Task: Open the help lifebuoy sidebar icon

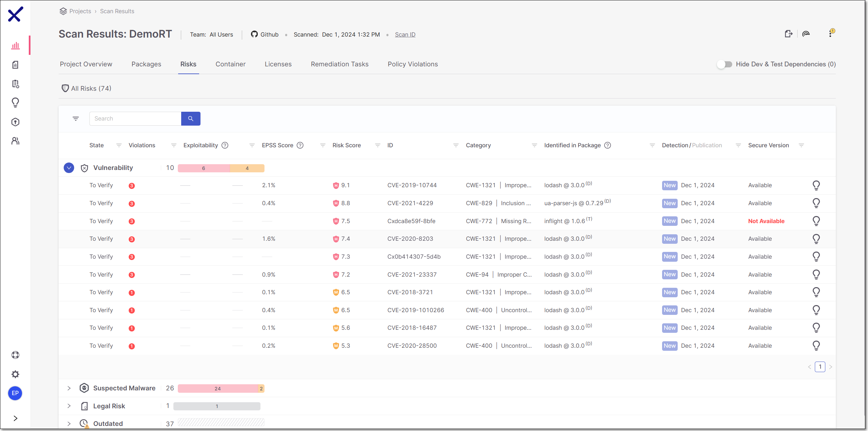Action: 16,355
